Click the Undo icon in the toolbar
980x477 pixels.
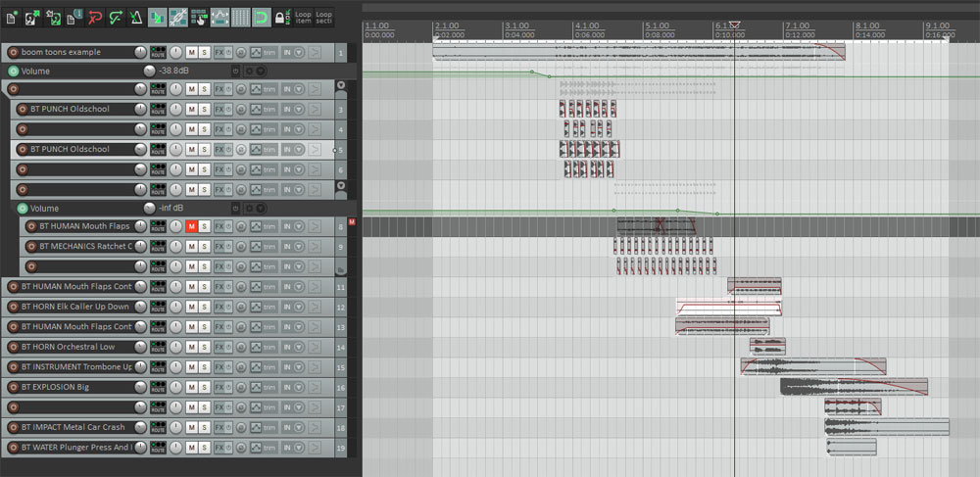pyautogui.click(x=94, y=18)
